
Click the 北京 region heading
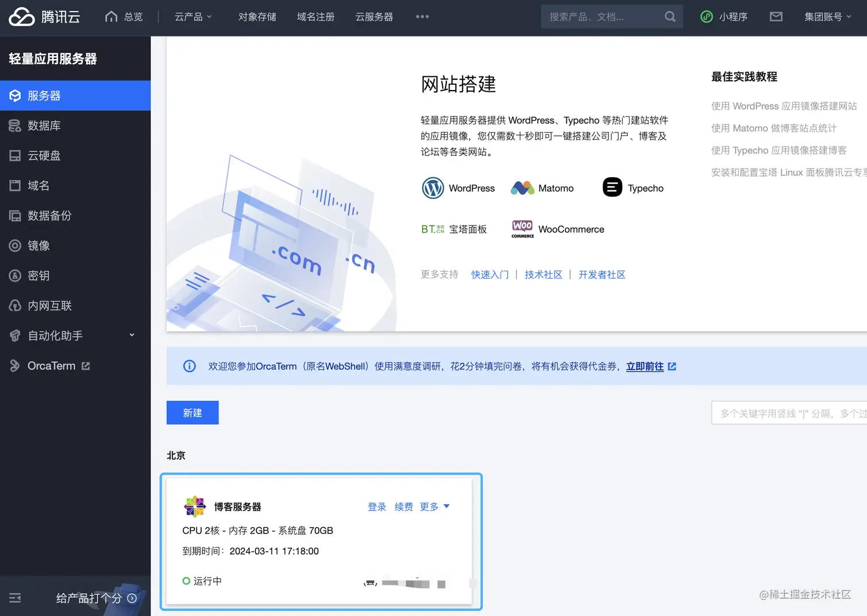pyautogui.click(x=176, y=455)
